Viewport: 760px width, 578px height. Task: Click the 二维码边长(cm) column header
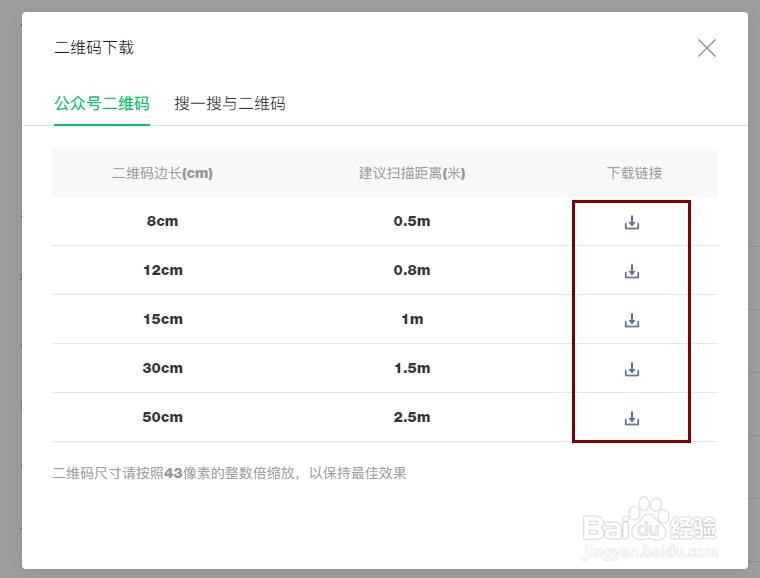pyautogui.click(x=162, y=173)
